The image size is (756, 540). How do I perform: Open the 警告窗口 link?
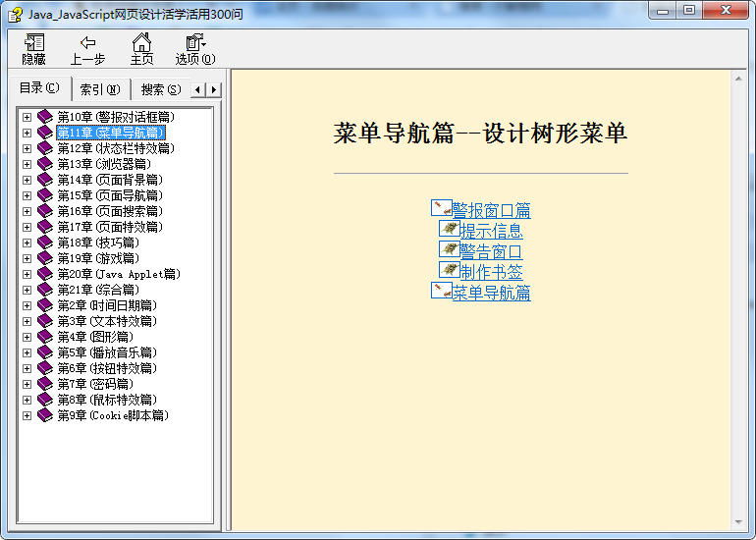click(x=491, y=251)
